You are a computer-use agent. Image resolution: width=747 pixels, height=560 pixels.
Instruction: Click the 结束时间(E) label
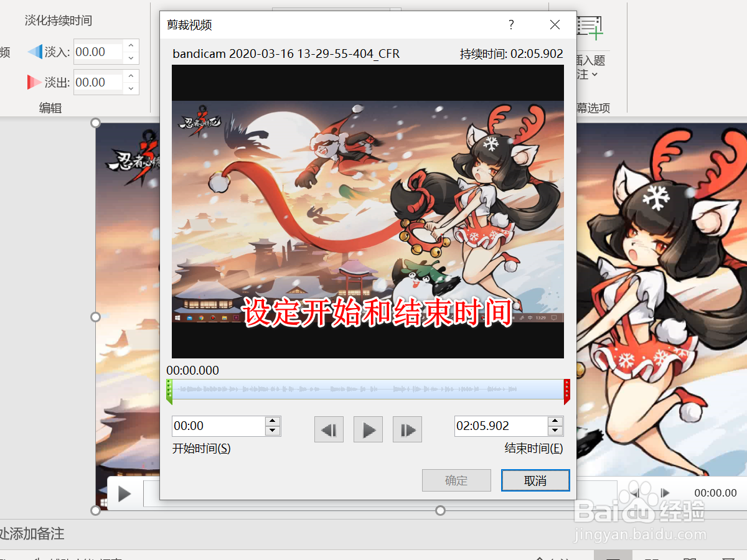pyautogui.click(x=533, y=448)
